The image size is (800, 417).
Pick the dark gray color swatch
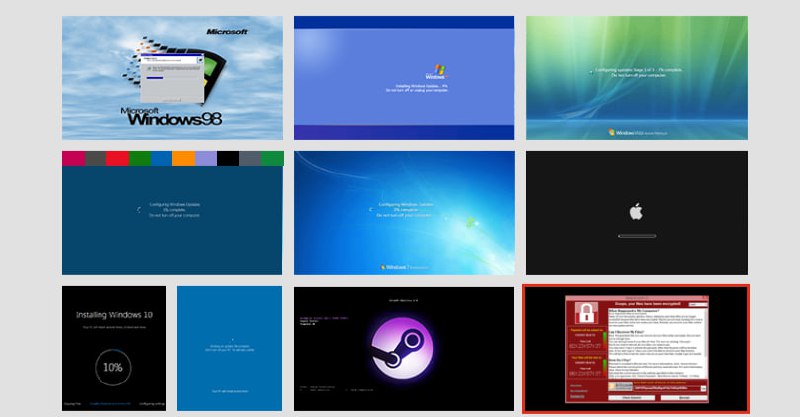pyautogui.click(x=95, y=159)
